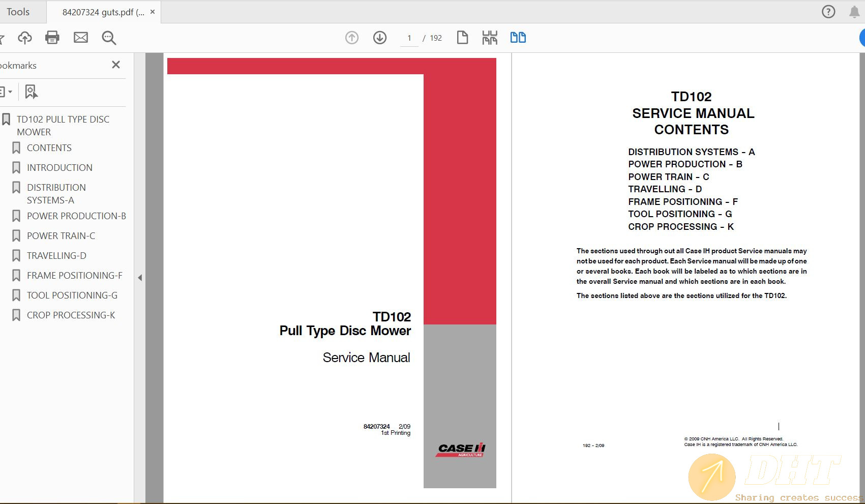Click the find bookmark icon
The height and width of the screenshot is (504, 865).
[x=31, y=92]
